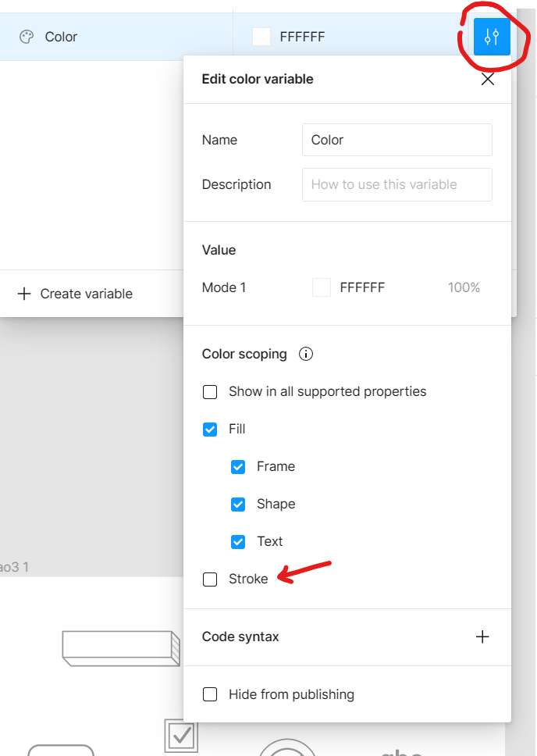The height and width of the screenshot is (756, 537).
Task: Click the palette icon beside Color
Action: 27,37
